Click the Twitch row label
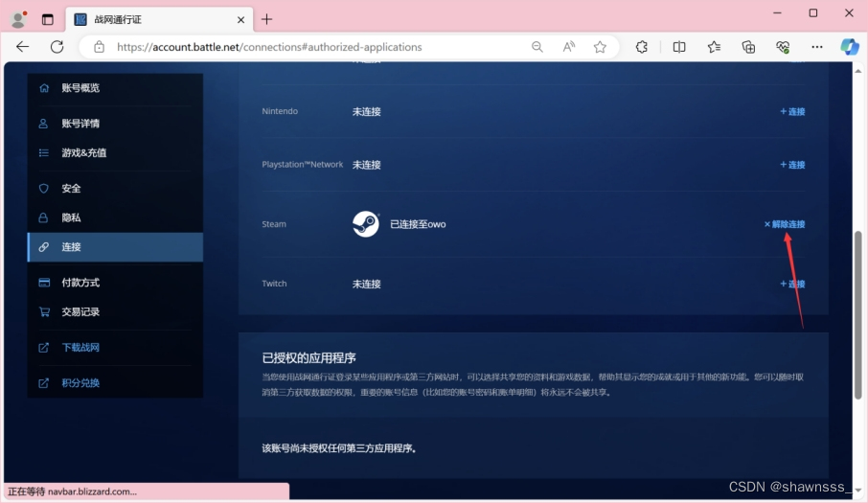 [x=274, y=284]
